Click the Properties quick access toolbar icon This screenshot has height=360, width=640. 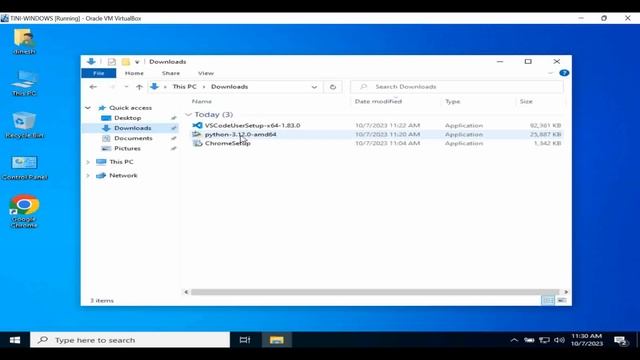click(x=111, y=62)
